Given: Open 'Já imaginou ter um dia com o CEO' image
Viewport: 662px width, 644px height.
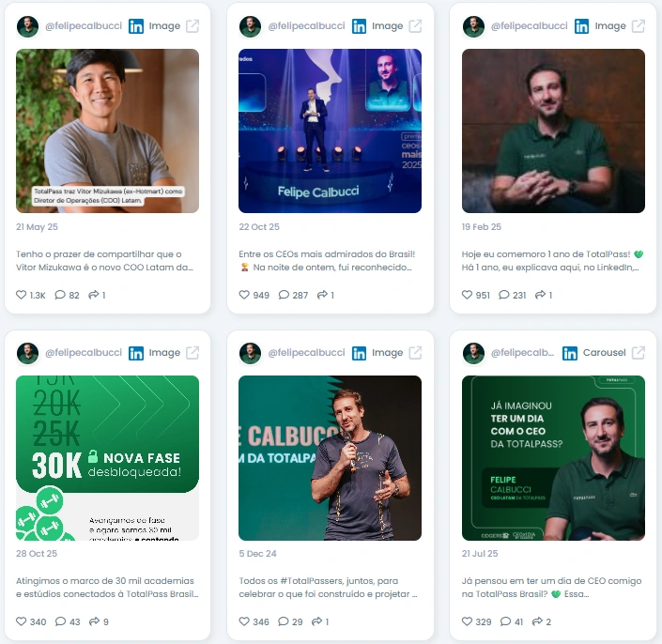Looking at the screenshot, I should click(553, 458).
